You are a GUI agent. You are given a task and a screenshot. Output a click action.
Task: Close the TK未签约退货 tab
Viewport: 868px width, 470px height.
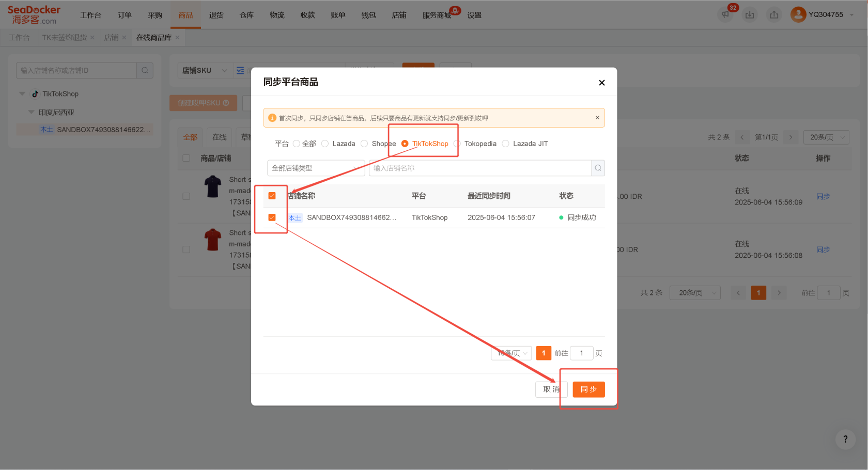(92, 38)
